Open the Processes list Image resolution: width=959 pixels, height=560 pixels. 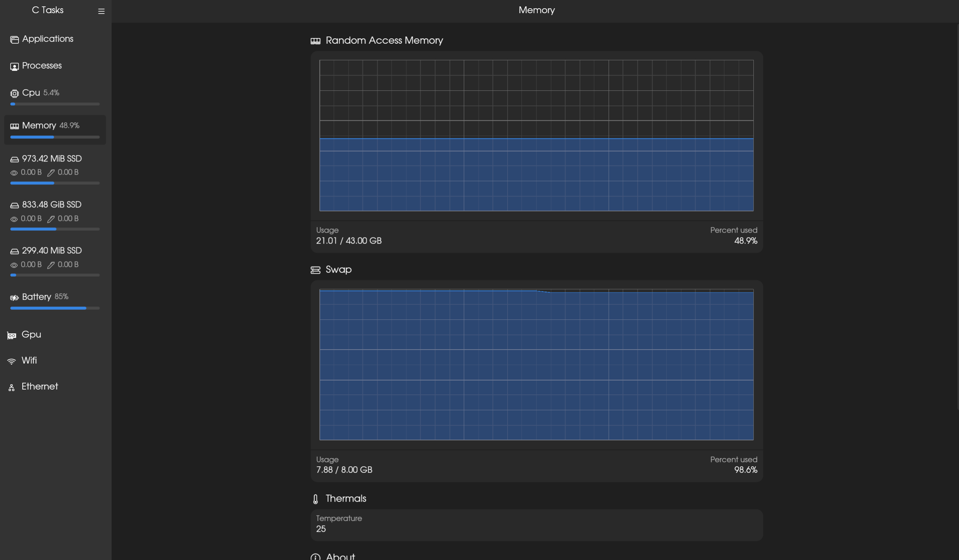tap(42, 65)
